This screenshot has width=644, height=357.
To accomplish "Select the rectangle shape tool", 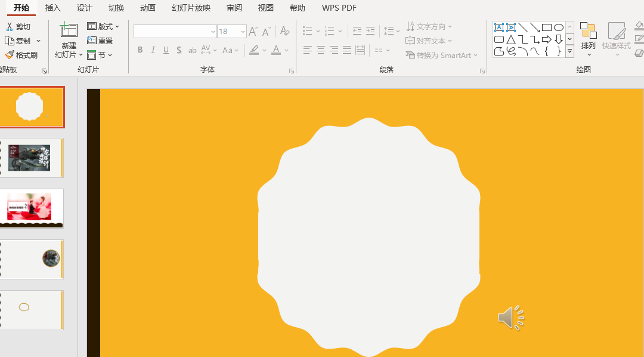I will click(x=547, y=27).
